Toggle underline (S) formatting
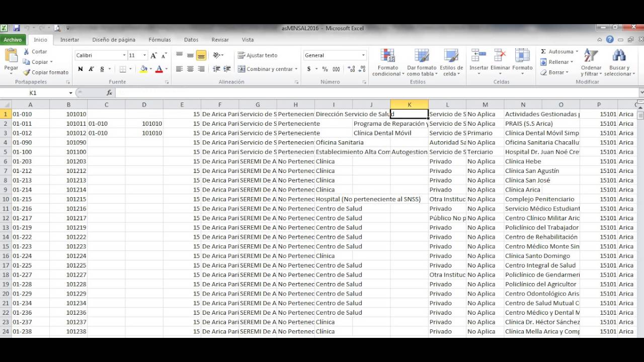 (x=102, y=69)
